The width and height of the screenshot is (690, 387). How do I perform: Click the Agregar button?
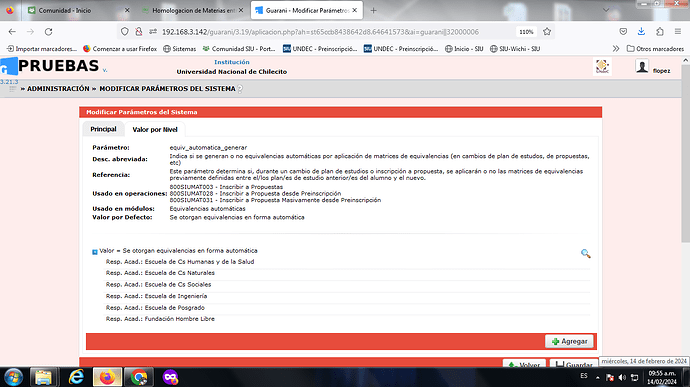click(569, 341)
